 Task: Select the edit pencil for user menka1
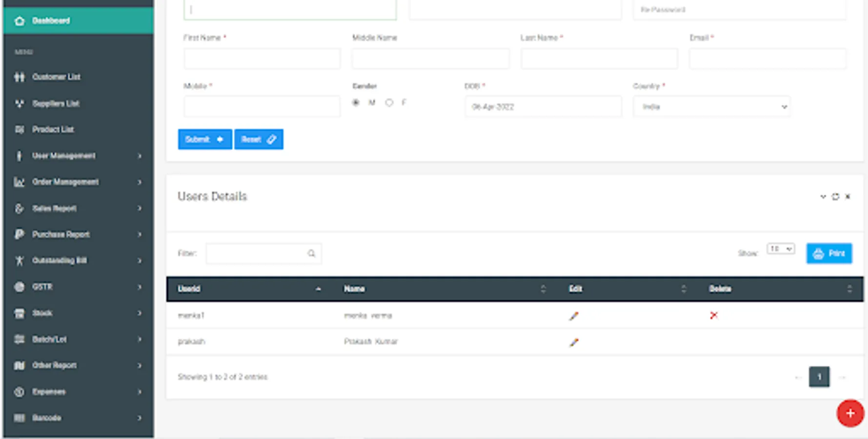(574, 316)
